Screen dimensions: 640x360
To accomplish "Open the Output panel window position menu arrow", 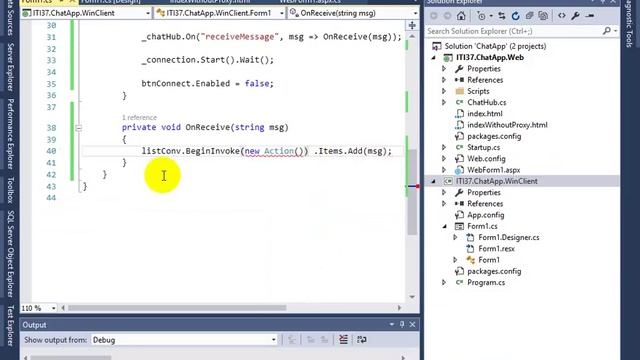I will pos(392,324).
